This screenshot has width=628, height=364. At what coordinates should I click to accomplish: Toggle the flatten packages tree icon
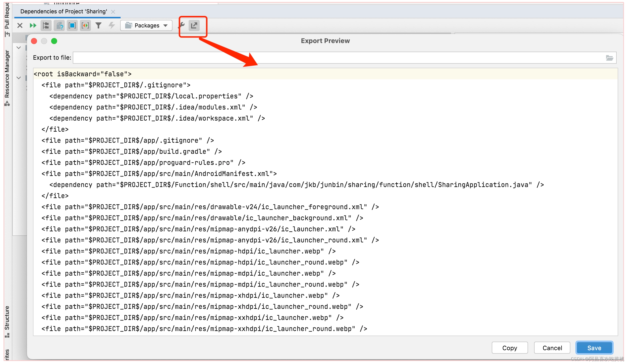click(x=46, y=25)
